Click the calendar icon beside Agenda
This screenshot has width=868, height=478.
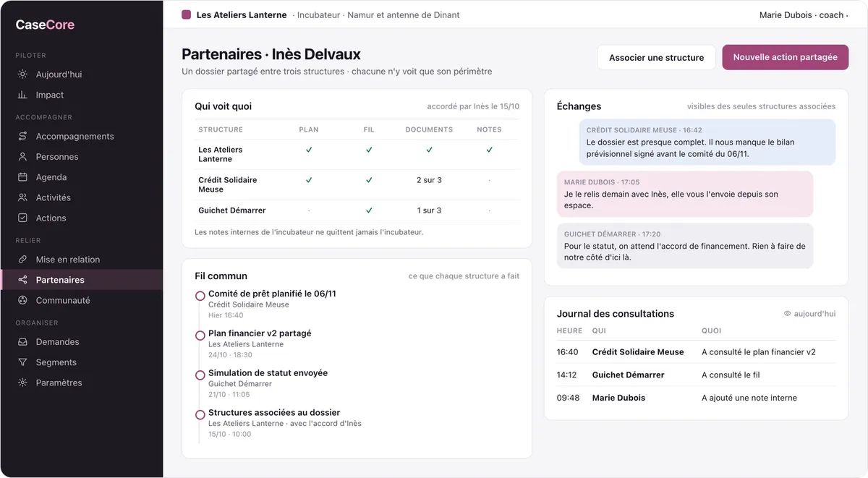[x=22, y=176]
